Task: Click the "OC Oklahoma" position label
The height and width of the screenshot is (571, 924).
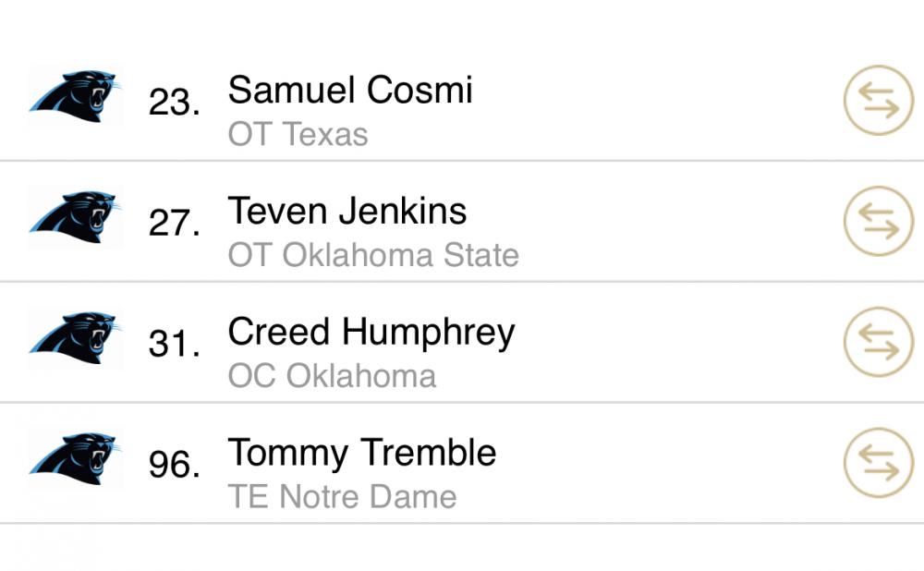Action: [x=332, y=377]
